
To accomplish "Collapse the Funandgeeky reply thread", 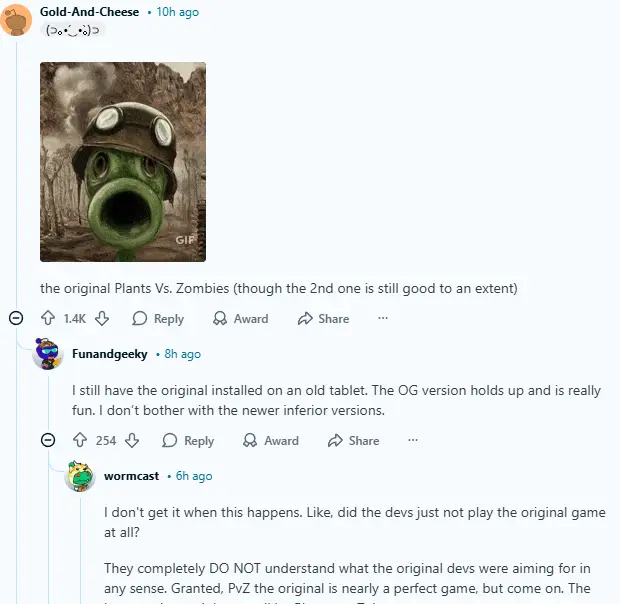I will click(x=48, y=440).
